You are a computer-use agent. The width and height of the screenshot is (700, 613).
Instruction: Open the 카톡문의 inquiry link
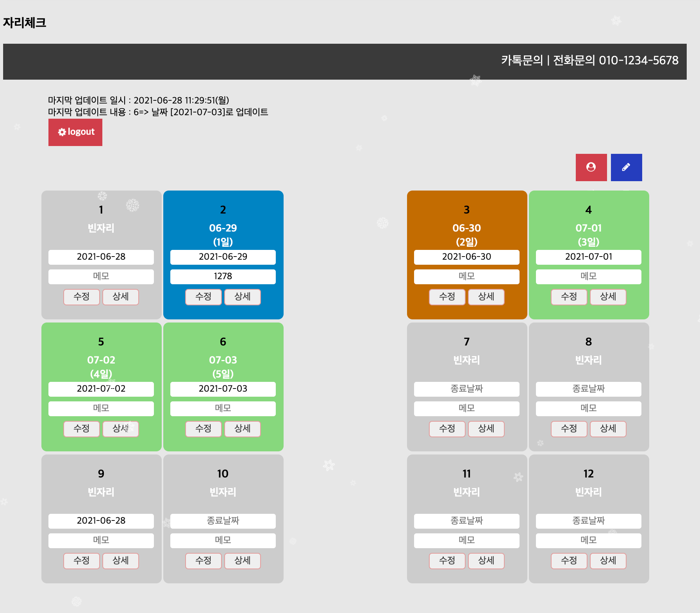point(522,61)
